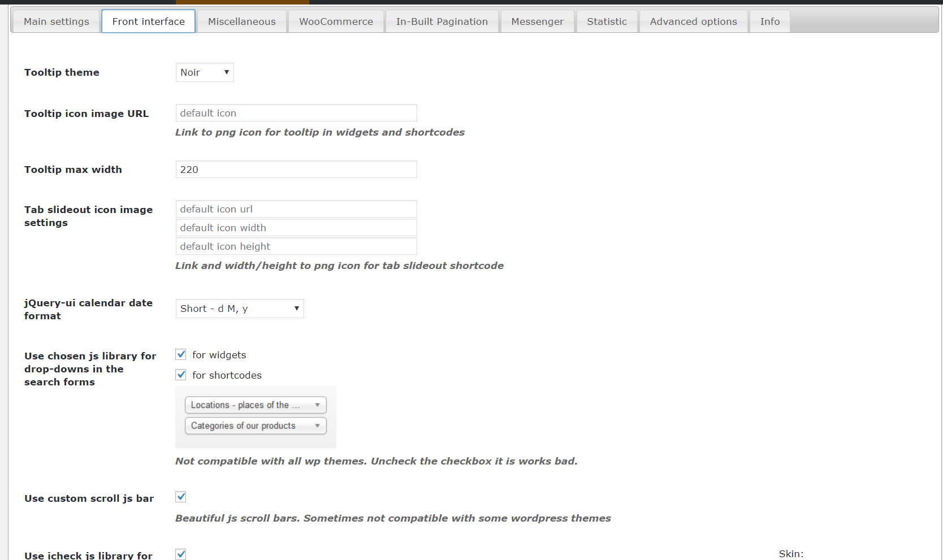Image resolution: width=943 pixels, height=560 pixels.
Task: Click the 'Tooltip theme' label text
Action: pos(62,72)
